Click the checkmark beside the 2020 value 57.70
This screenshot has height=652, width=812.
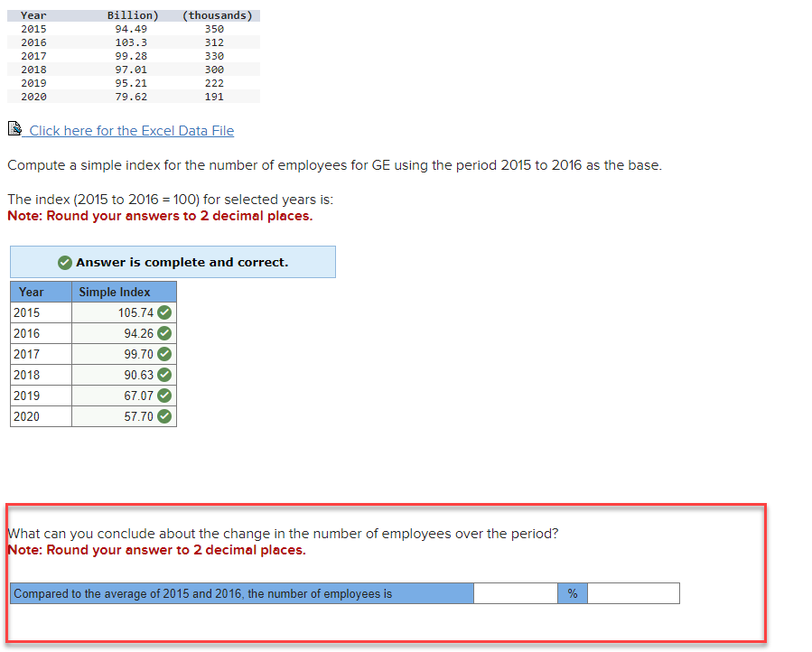click(x=164, y=415)
